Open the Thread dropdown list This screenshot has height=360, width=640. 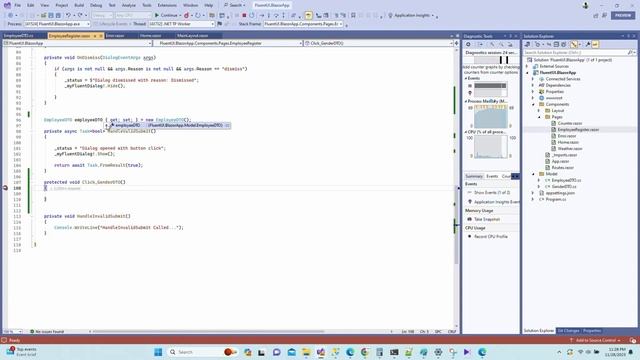(x=181, y=24)
